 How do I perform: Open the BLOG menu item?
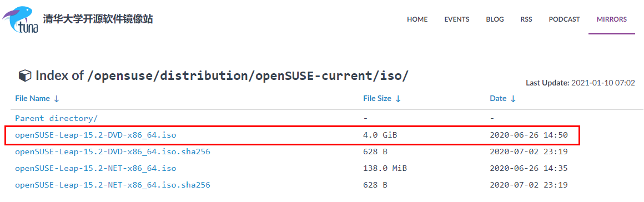tap(495, 19)
